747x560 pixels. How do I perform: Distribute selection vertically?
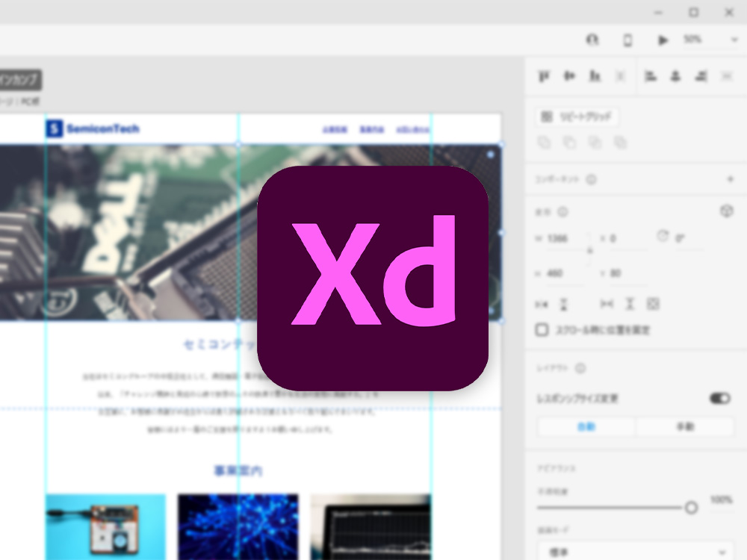click(620, 76)
